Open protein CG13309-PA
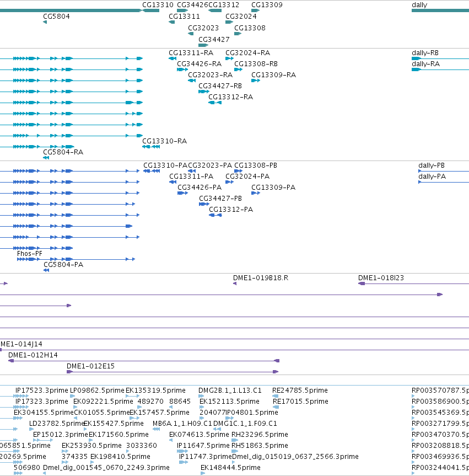The width and height of the screenshot is (469, 476). pos(273,188)
